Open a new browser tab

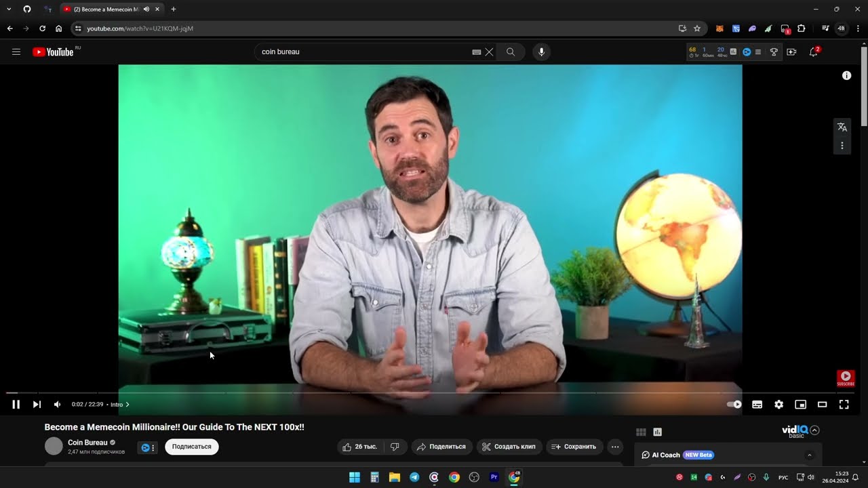174,9
